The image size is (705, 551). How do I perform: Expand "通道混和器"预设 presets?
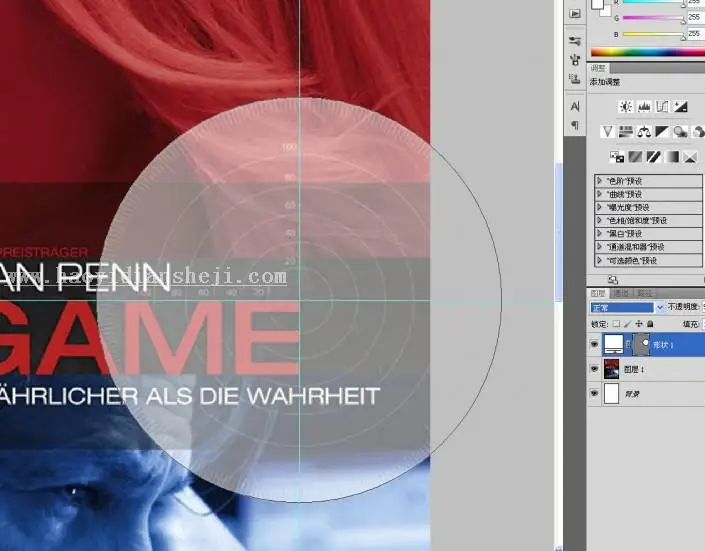tap(599, 247)
